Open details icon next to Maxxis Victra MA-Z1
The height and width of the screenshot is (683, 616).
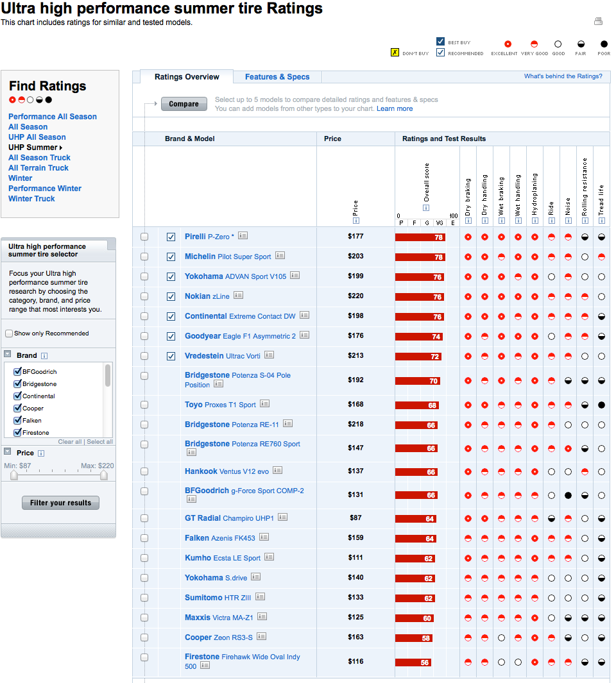tap(262, 616)
